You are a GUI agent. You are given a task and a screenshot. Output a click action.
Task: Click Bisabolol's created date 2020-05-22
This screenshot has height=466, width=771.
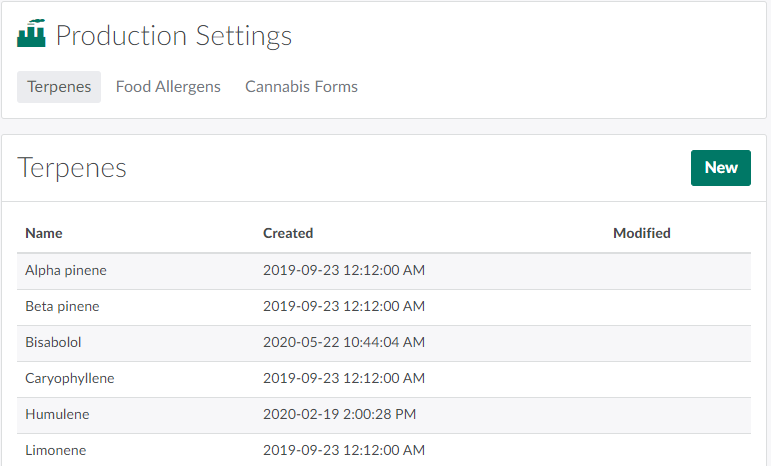click(x=344, y=342)
